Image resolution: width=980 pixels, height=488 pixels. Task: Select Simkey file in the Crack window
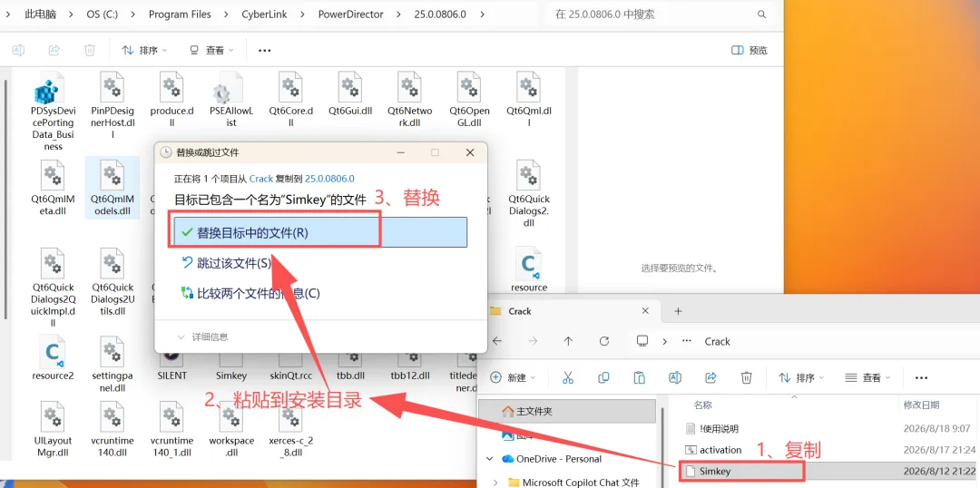pos(715,471)
